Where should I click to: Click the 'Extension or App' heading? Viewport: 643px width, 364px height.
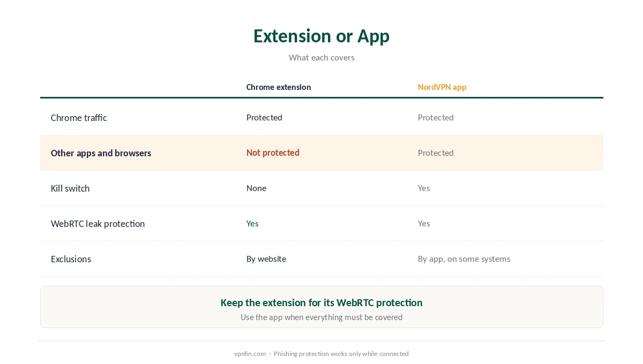[322, 36]
